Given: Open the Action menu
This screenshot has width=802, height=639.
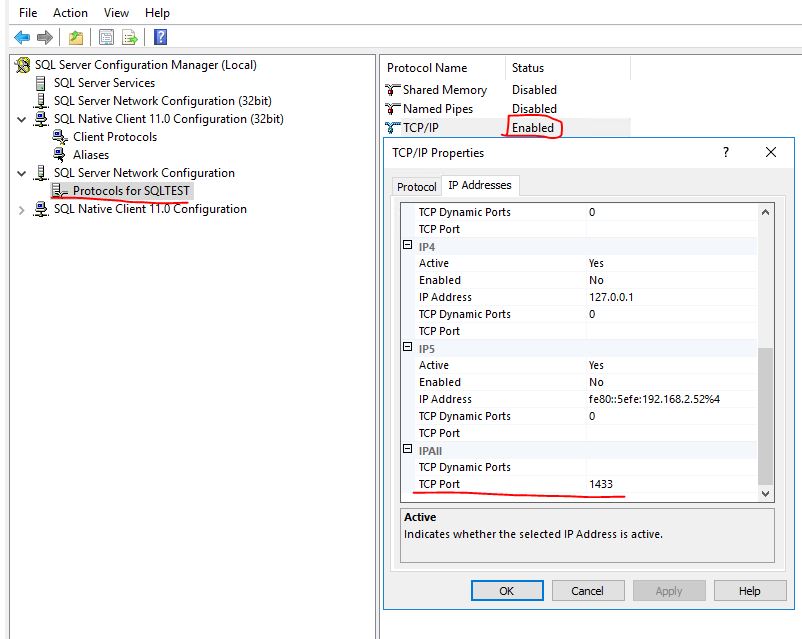Looking at the screenshot, I should click(x=69, y=12).
